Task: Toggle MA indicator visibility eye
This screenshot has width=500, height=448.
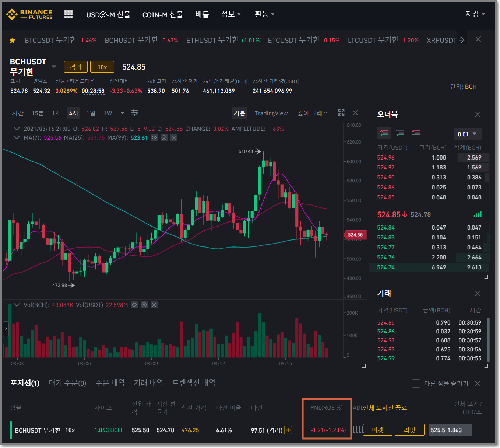Action: click(154, 137)
